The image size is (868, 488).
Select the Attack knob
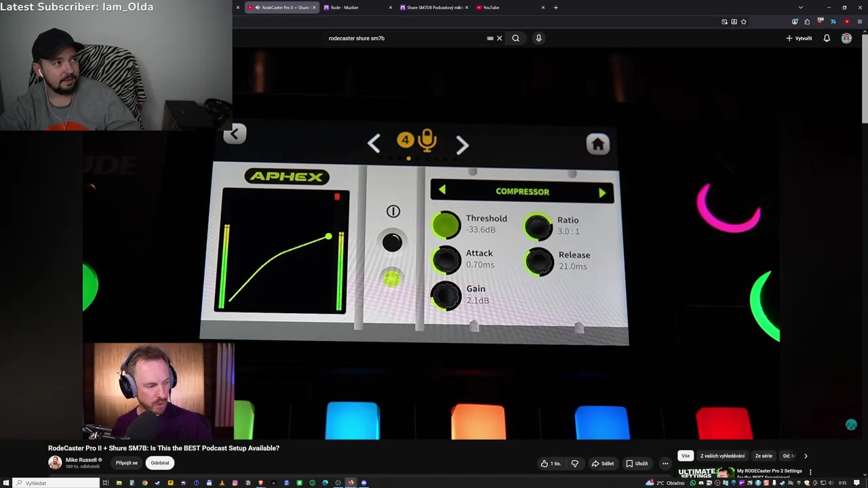[x=446, y=260]
